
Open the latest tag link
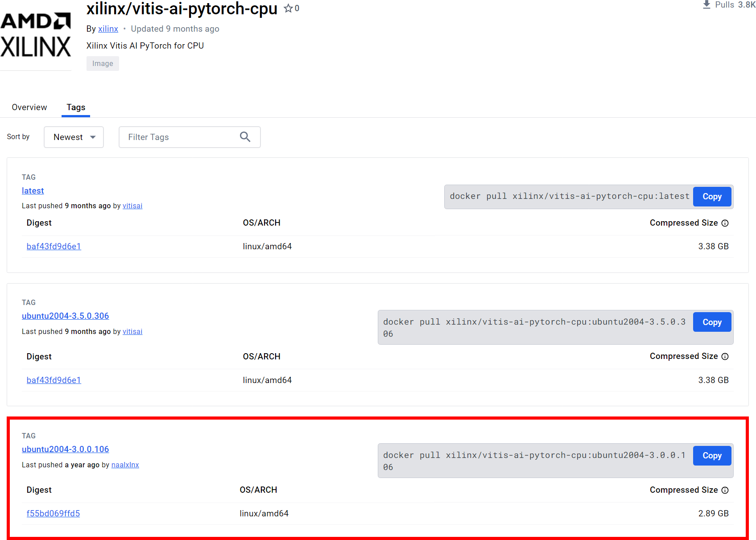(33, 190)
